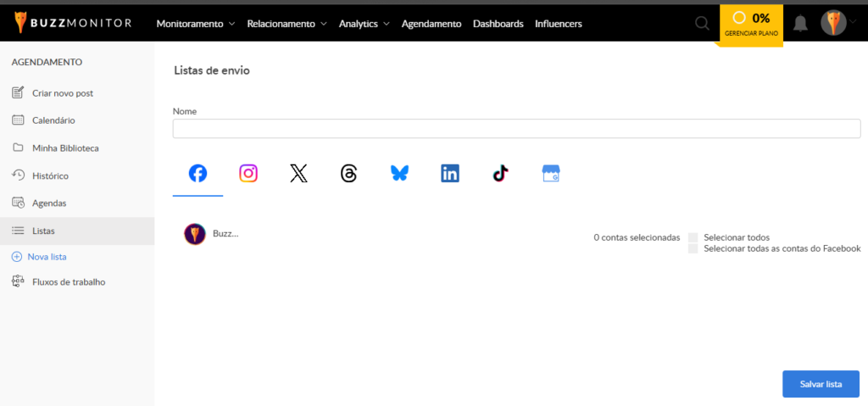Open the Analytics dropdown menu
Image resolution: width=868 pixels, height=406 pixels.
(x=364, y=24)
